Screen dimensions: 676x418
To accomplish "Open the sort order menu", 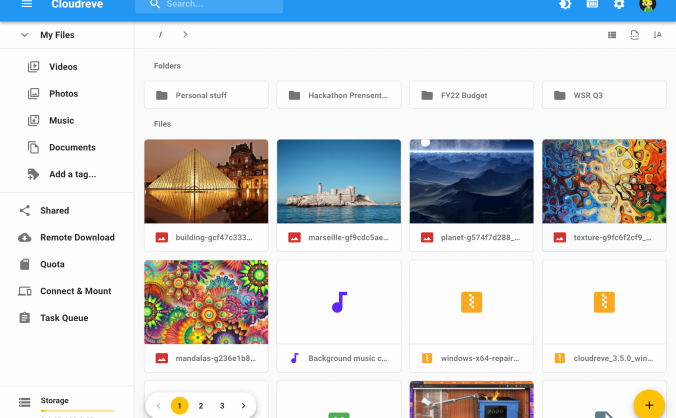I will coord(657,35).
